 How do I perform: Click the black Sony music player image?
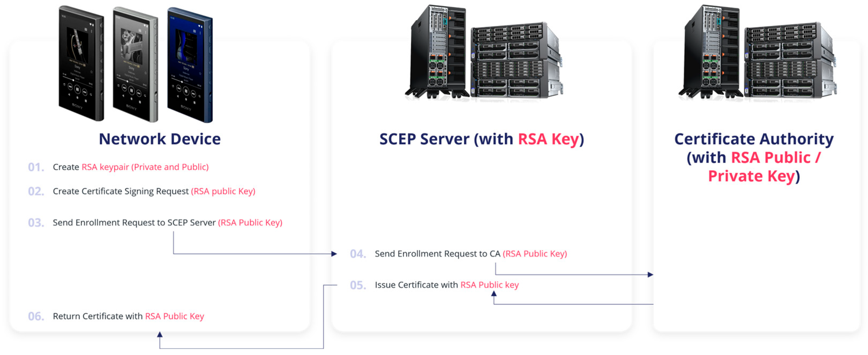(81, 64)
